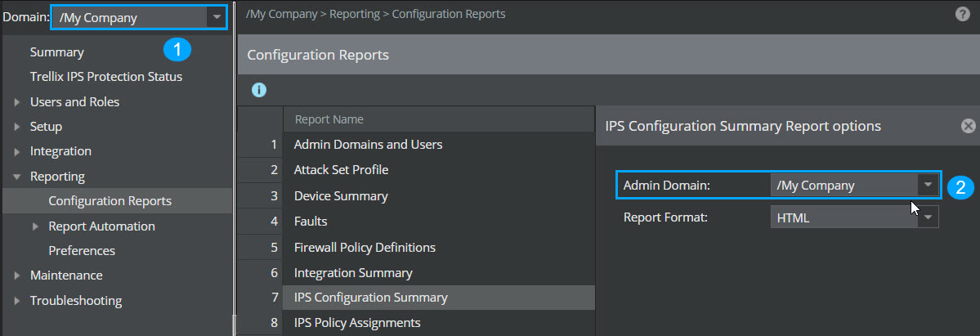Viewport: 980px width, 336px height.
Task: Select the Setup menu label
Action: 46,127
